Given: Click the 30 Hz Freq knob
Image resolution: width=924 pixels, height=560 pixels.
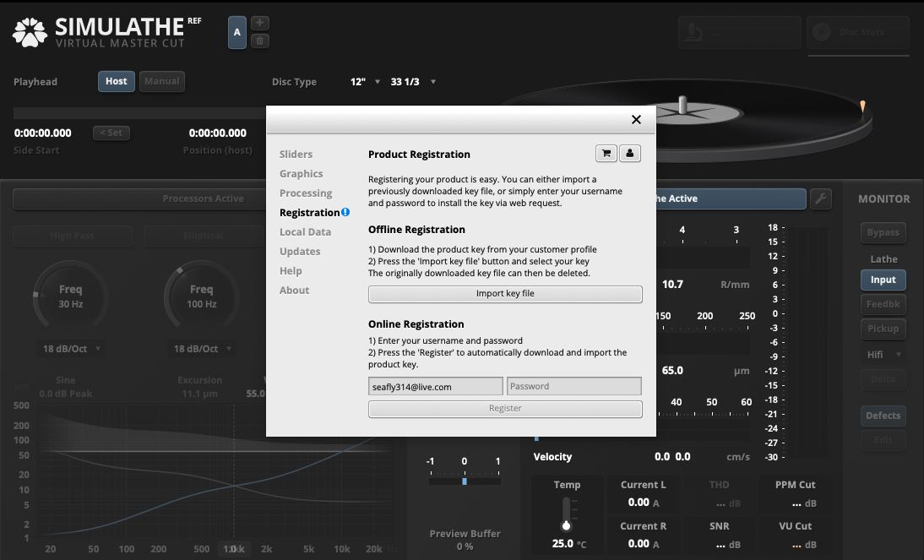Looking at the screenshot, I should [71, 296].
